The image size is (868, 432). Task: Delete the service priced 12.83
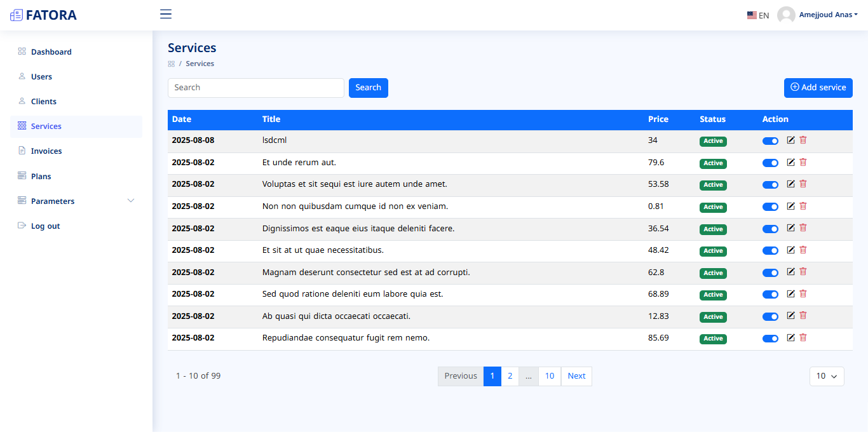point(803,316)
